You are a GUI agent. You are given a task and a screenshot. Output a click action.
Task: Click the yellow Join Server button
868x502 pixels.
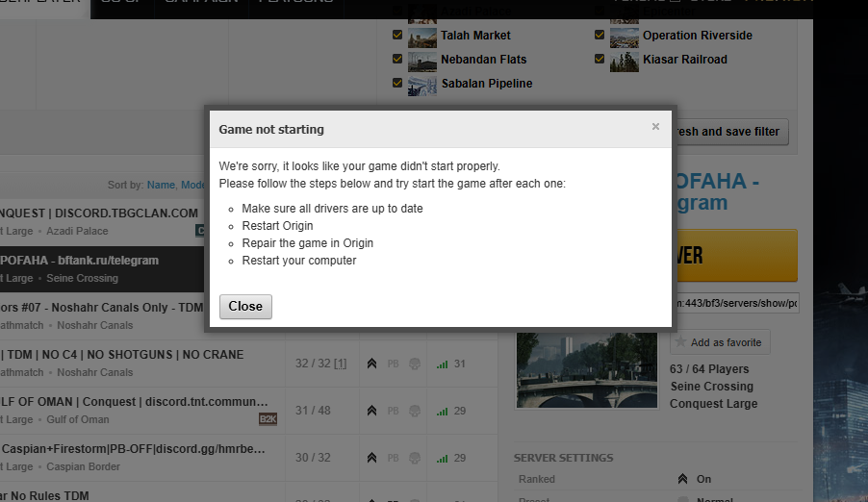[735, 255]
